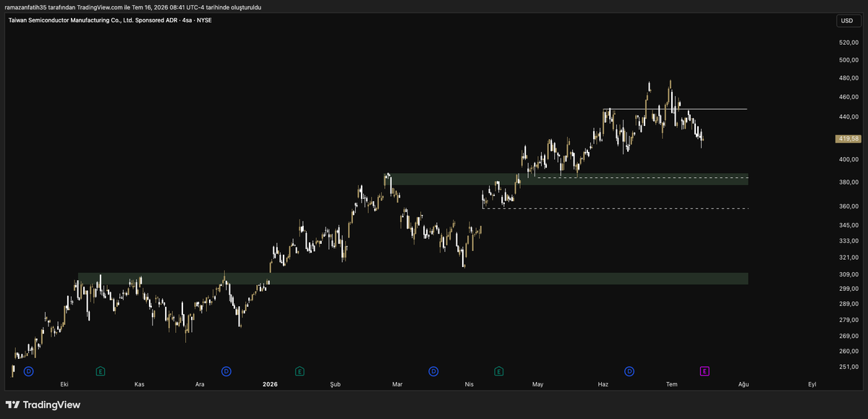This screenshot has height=419, width=868.
Task: Open the earnings E marker between Nis and May
Action: tap(498, 371)
